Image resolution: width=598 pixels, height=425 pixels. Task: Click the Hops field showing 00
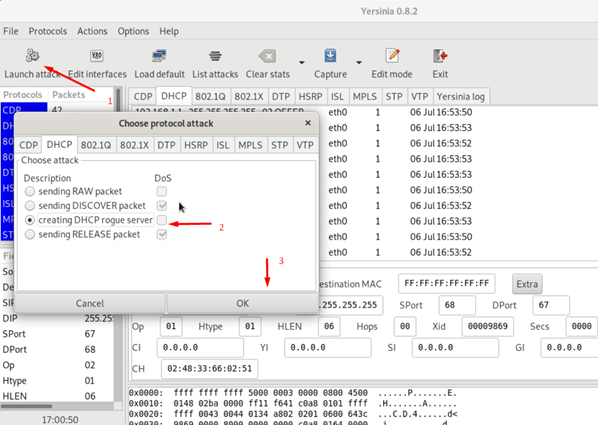pyautogui.click(x=405, y=326)
